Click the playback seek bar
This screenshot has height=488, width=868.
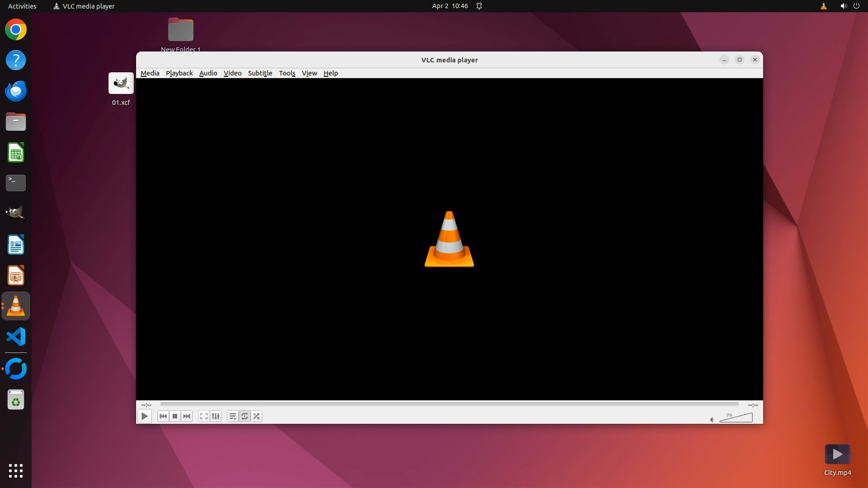tap(449, 404)
